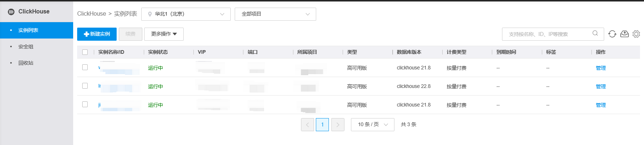644x145 pixels.
Task: Check the select-all checkbox in table header
Action: [x=85, y=52]
